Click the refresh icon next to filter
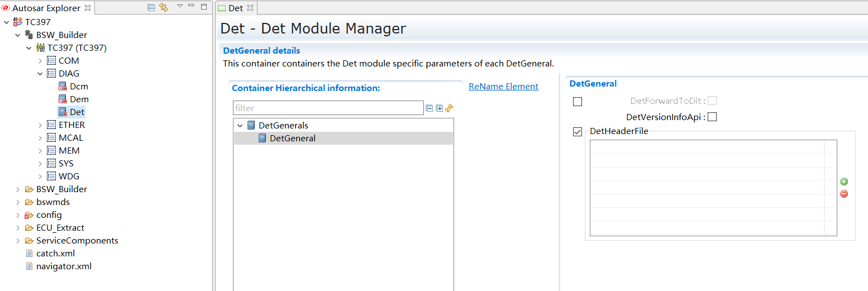Viewport: 868px width, 291px height. pyautogui.click(x=449, y=108)
